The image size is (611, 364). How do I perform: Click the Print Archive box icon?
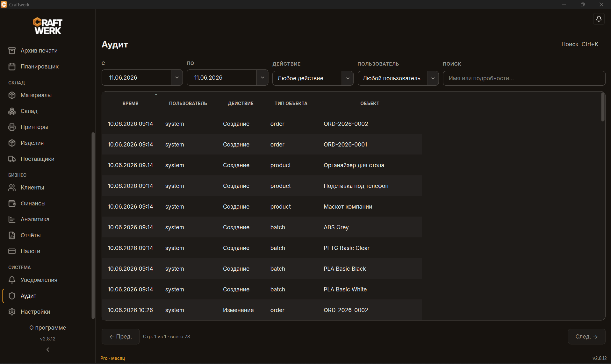click(12, 51)
